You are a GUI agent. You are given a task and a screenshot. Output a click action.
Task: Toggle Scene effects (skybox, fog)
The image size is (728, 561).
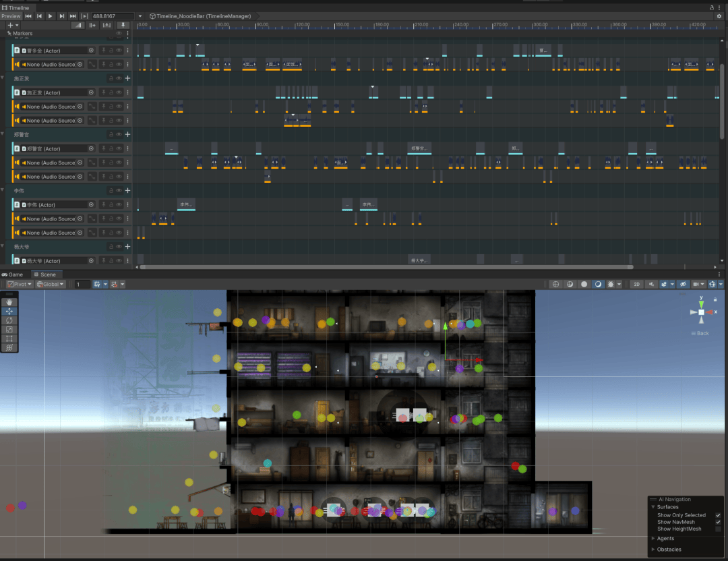pyautogui.click(x=664, y=285)
